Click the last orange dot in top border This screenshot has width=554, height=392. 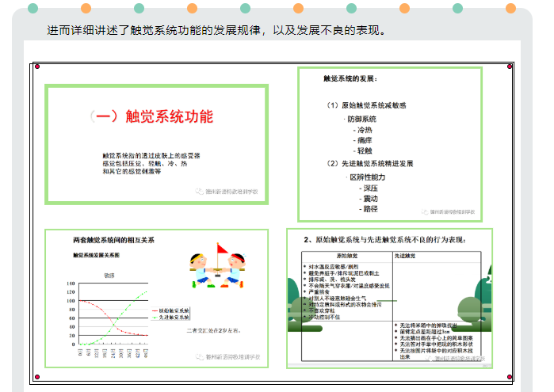pyautogui.click(x=511, y=8)
